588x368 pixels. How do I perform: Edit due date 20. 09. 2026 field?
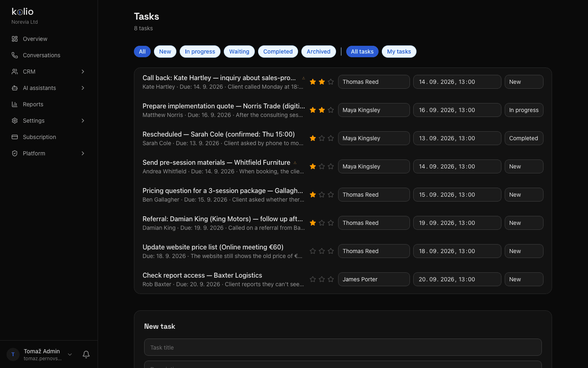[457, 279]
